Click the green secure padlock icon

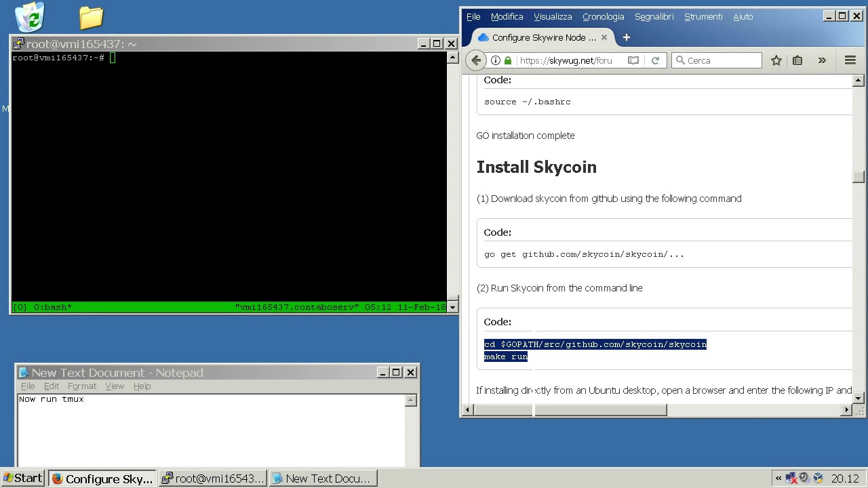(508, 60)
